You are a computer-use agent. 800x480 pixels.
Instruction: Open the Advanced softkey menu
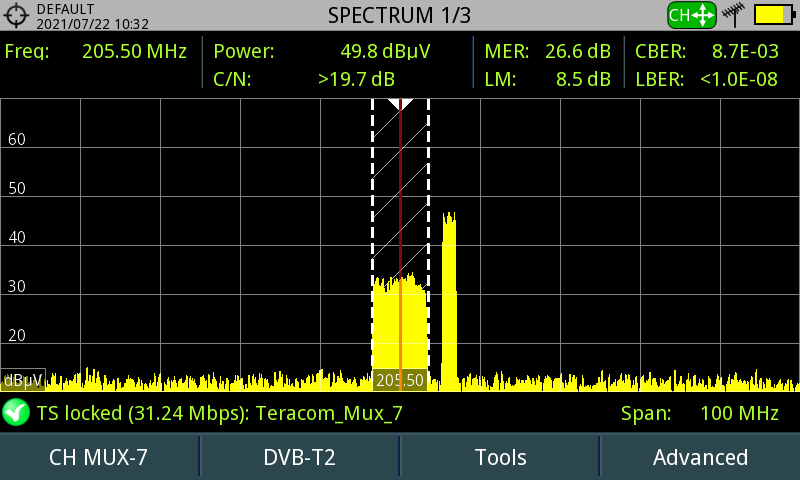tap(700, 457)
